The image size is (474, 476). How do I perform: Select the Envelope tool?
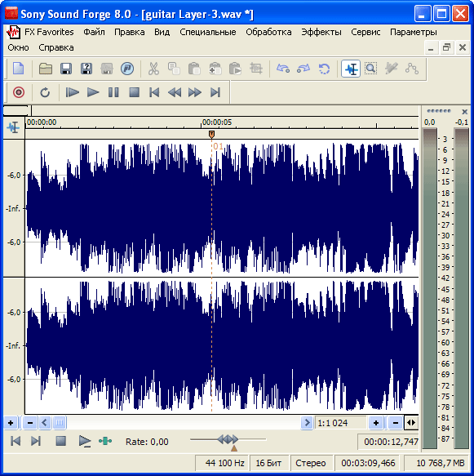412,69
